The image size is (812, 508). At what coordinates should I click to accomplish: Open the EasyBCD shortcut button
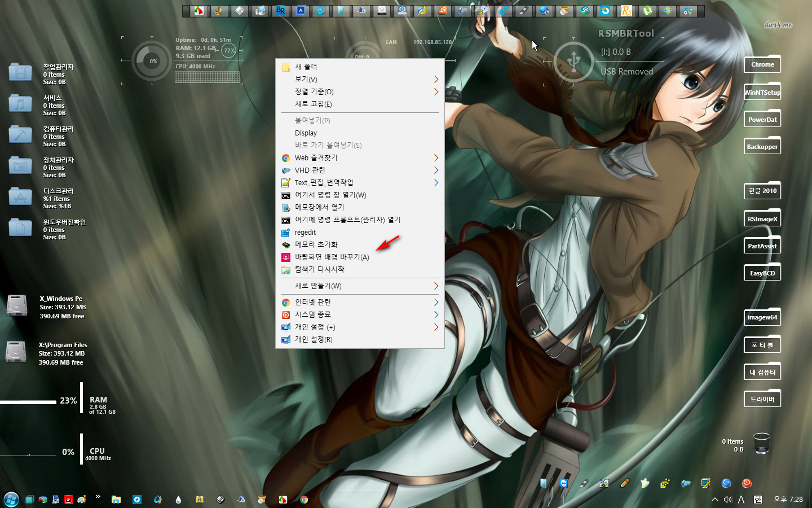click(x=762, y=273)
